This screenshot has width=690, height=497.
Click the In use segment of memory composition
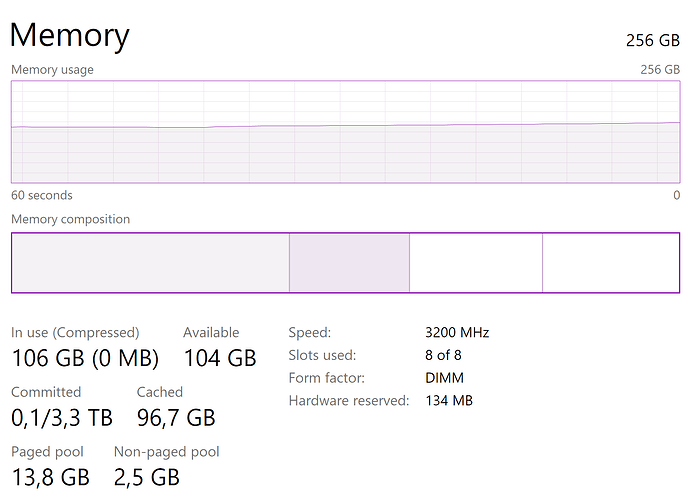[150, 263]
